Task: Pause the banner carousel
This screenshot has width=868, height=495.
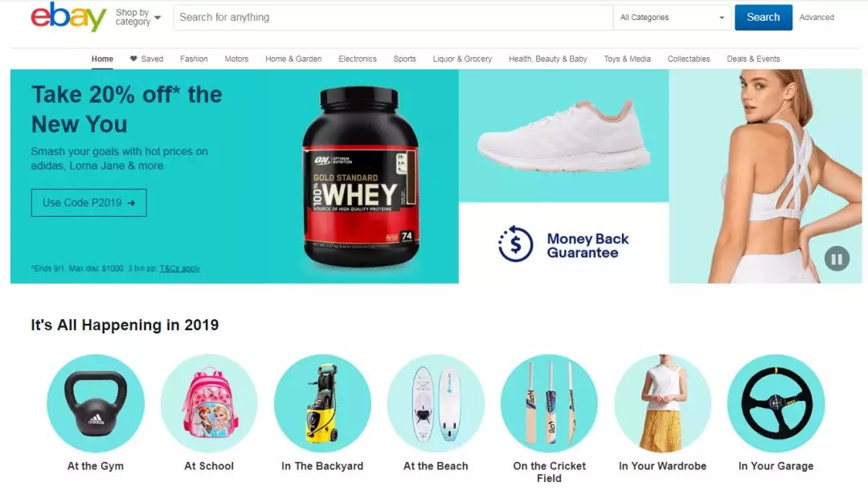Action: tap(837, 259)
